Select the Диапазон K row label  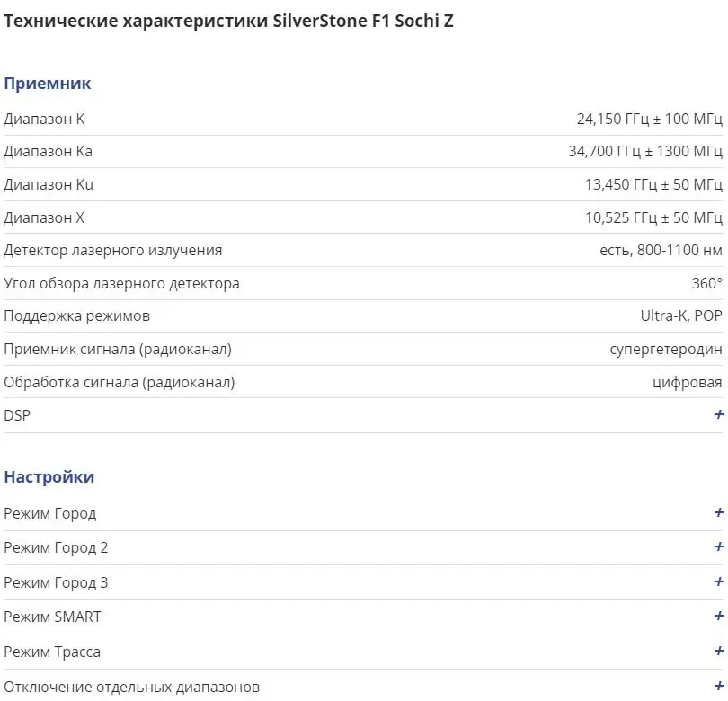[44, 120]
